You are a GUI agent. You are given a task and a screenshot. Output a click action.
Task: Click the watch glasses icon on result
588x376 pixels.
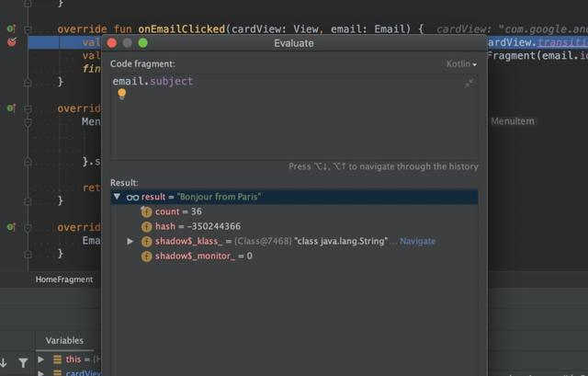pyautogui.click(x=132, y=197)
